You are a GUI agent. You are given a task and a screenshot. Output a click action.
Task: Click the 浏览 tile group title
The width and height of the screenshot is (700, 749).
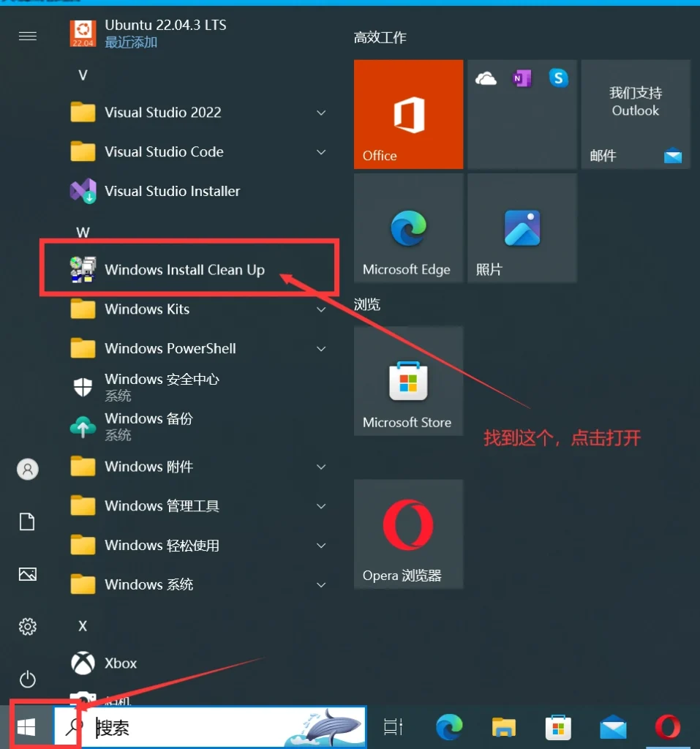click(367, 304)
